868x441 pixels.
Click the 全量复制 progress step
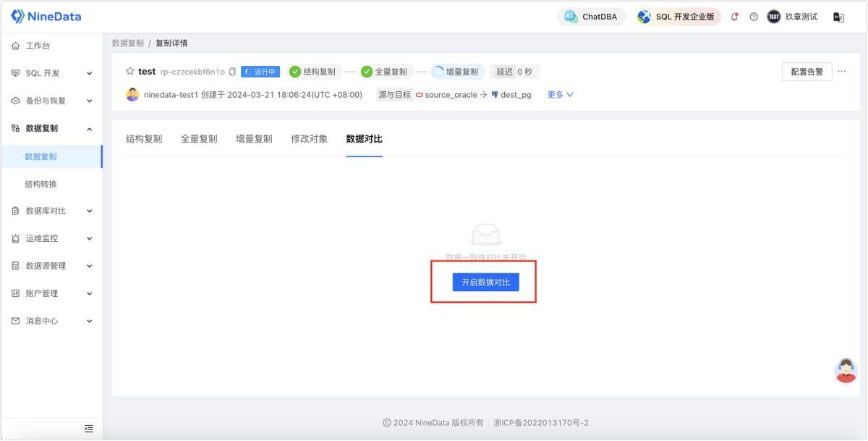click(x=385, y=72)
